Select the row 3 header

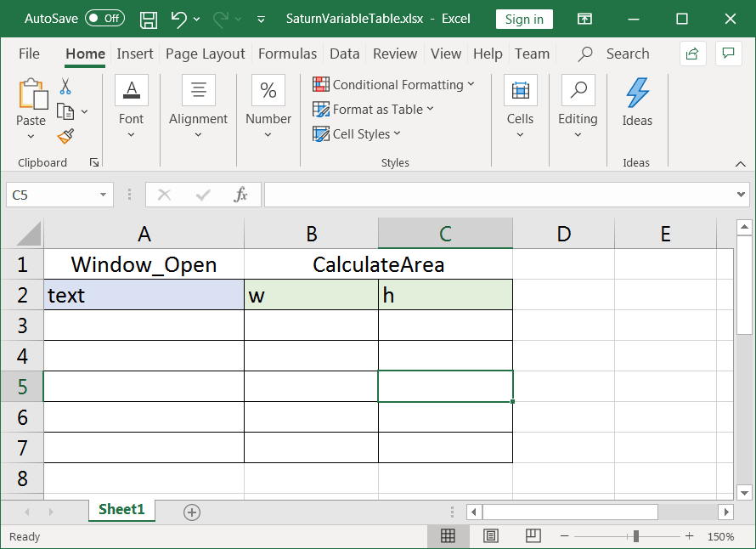tap(22, 325)
